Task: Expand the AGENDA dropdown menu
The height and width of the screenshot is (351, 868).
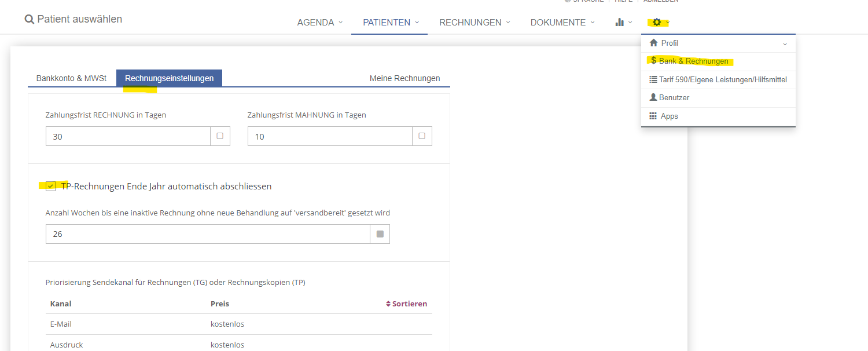Action: tap(320, 23)
